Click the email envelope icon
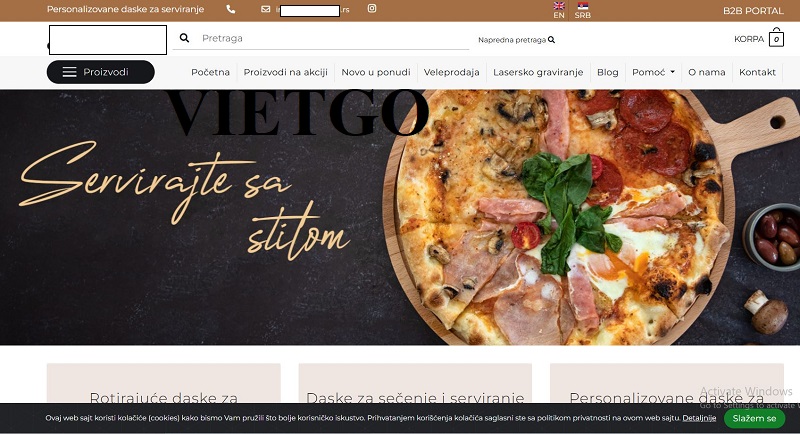This screenshot has width=800, height=434. pos(266,9)
